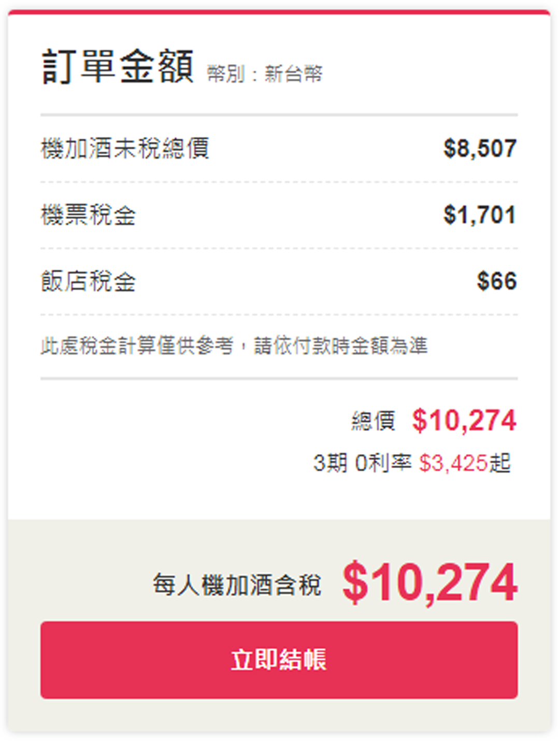
Task: Click the 幣別 currency label
Action: click(x=225, y=74)
